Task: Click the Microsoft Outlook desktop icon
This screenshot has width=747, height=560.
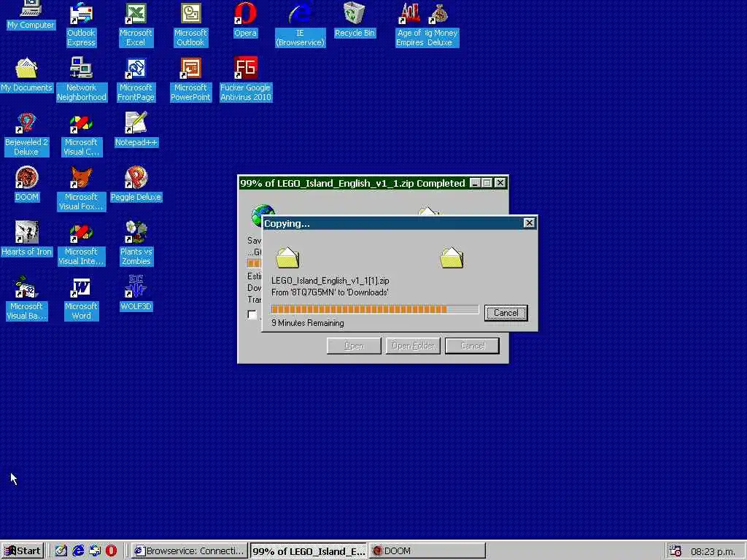Action: [190, 25]
